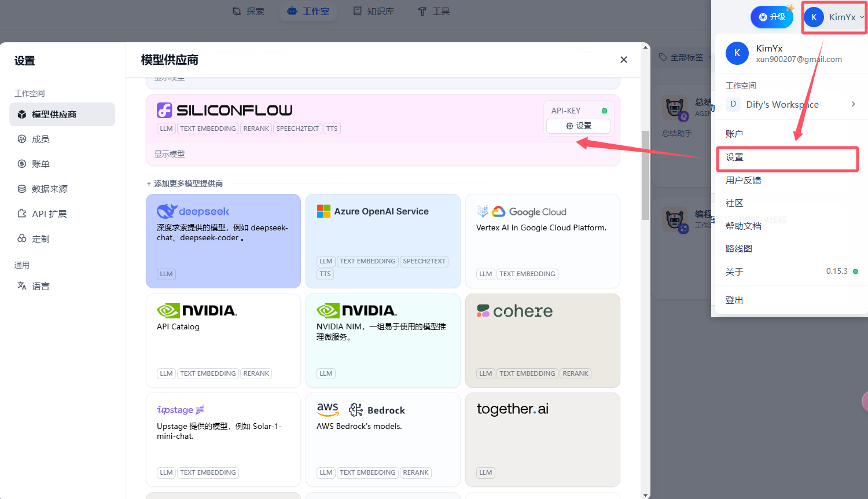Click the Data Source database icon
This screenshot has height=499, width=868.
pos(22,189)
